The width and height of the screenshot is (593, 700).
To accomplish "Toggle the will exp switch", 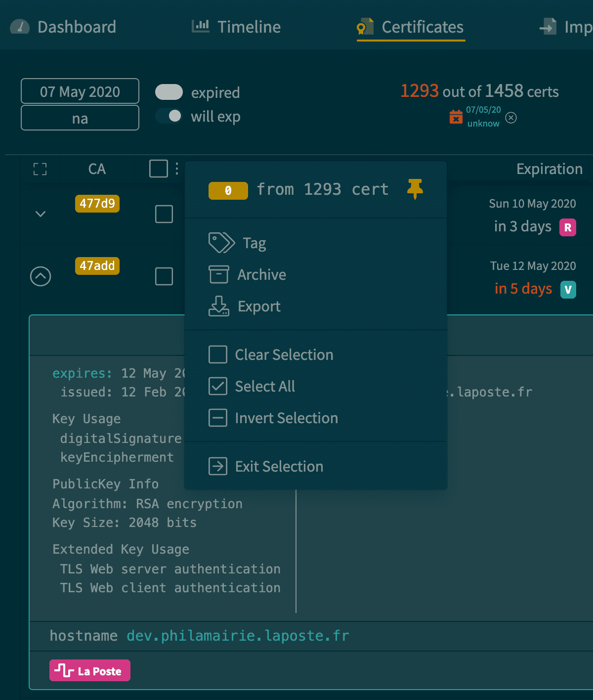I will point(169,116).
